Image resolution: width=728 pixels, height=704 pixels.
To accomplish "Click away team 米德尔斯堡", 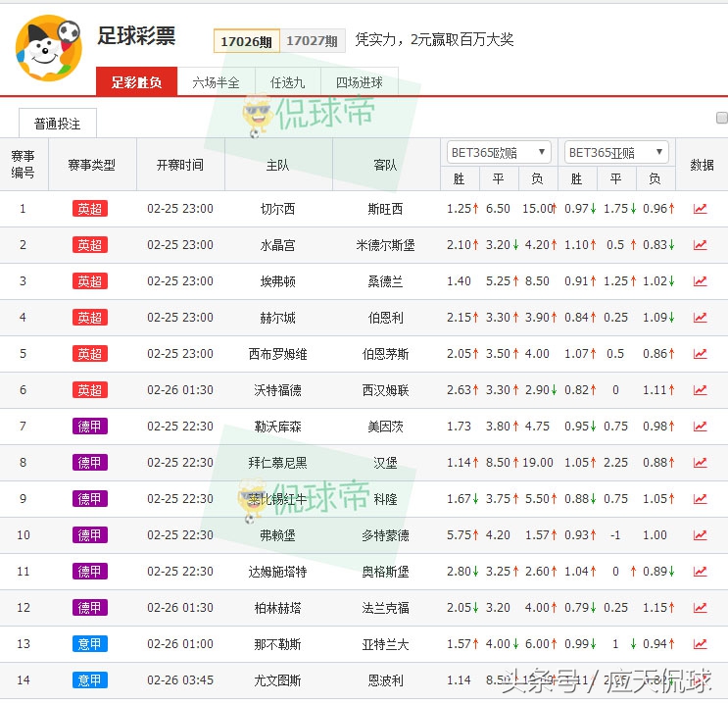I will 385,245.
